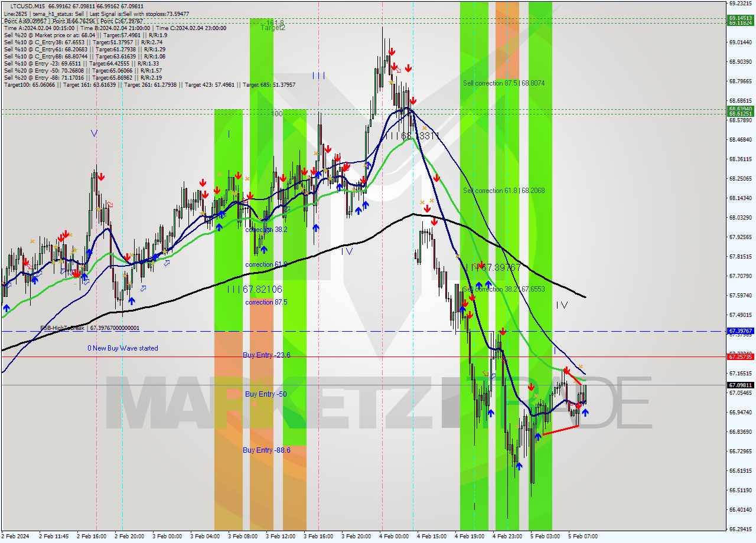Click the red 67.25735 price tag on axis
This screenshot has height=543, width=756.
pyautogui.click(x=741, y=356)
